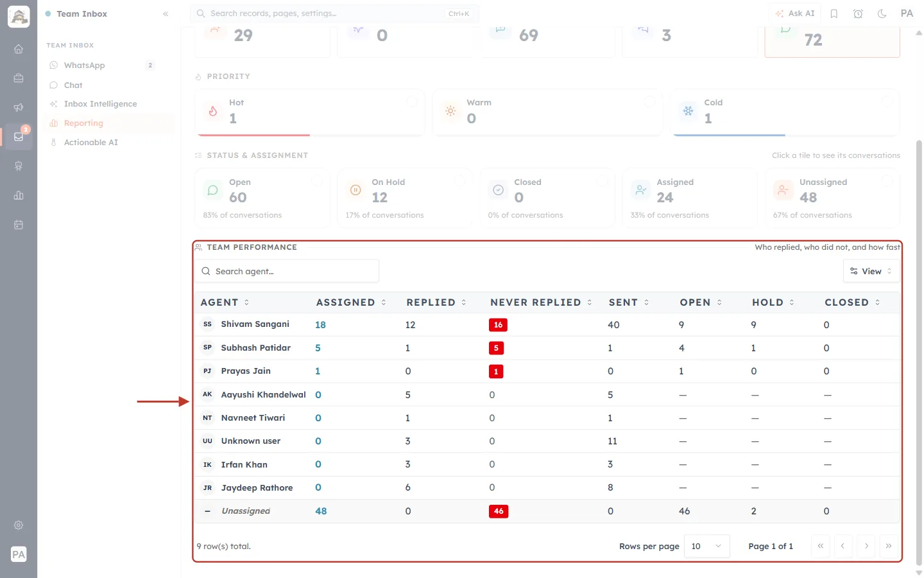Collapse the Team Inbox sidebar chevrons
This screenshot has height=578, width=924.
tap(166, 13)
